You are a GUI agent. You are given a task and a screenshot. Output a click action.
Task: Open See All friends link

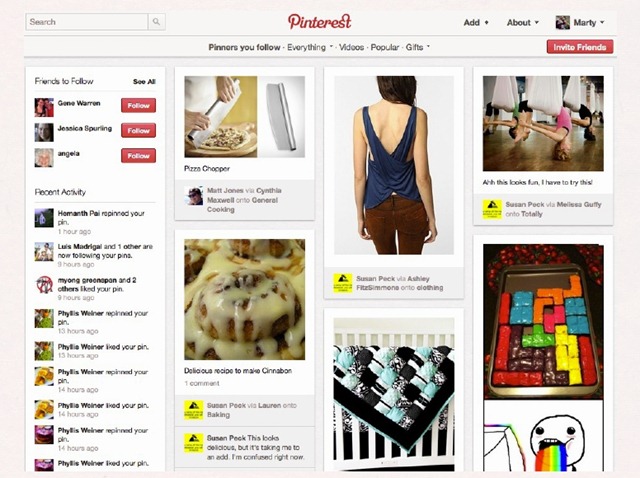point(144,82)
